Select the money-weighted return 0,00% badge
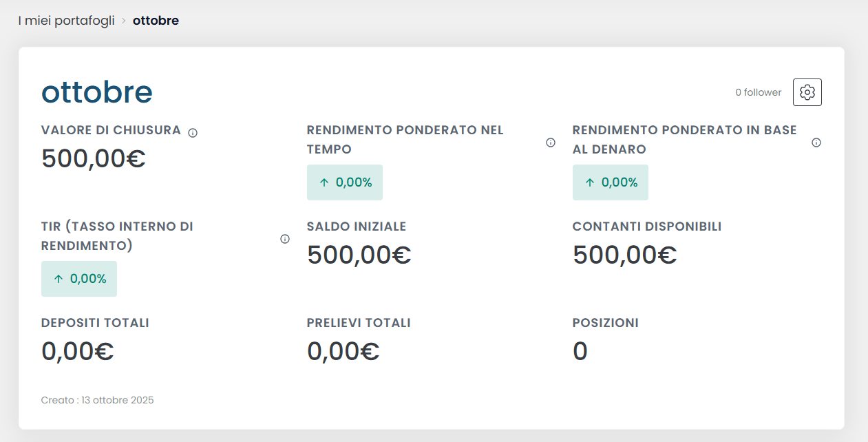Viewport: 868px width, 442px height. click(611, 182)
